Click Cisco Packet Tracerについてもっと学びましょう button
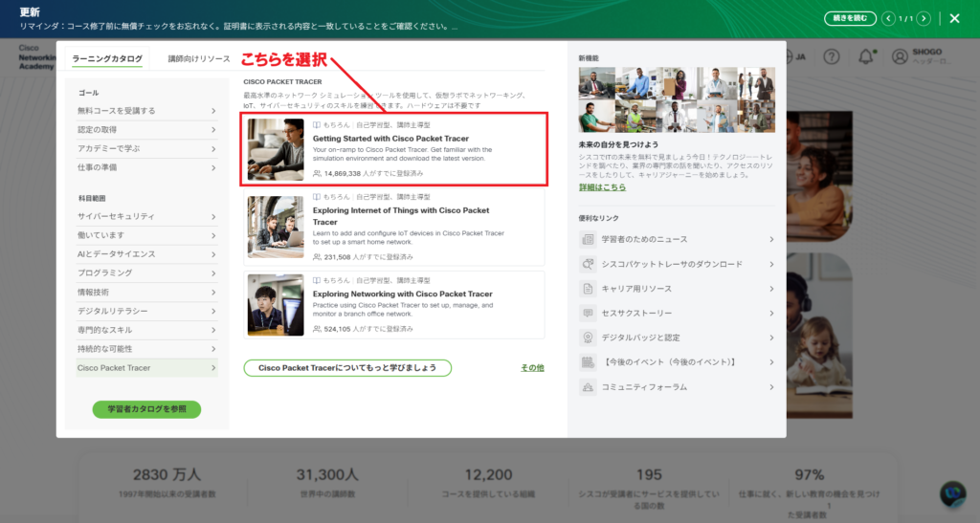The height and width of the screenshot is (523, 980). click(347, 367)
